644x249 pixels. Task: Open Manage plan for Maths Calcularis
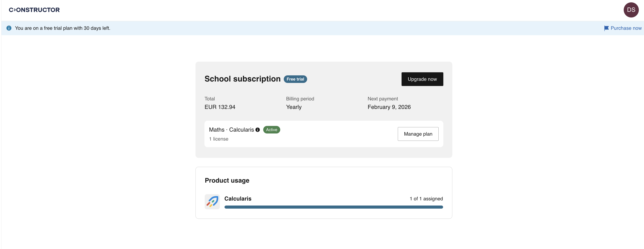418,134
